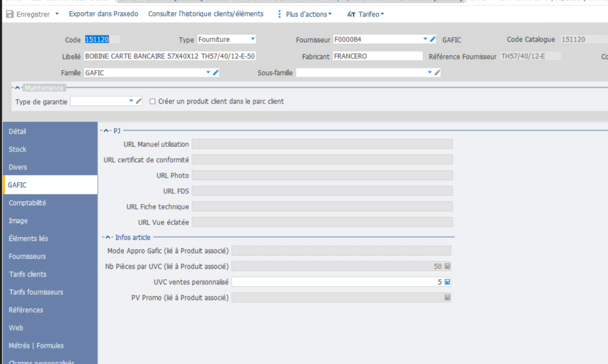Image resolution: width=608 pixels, height=364 pixels.
Task: Click the Tarifeo logo icon
Action: pos(351,14)
